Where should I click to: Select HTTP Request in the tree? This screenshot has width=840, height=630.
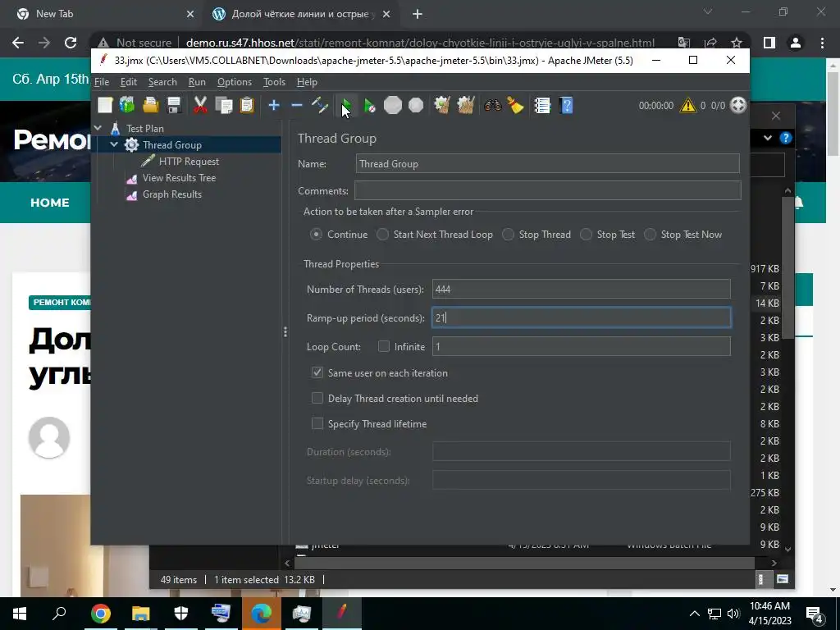tap(189, 162)
